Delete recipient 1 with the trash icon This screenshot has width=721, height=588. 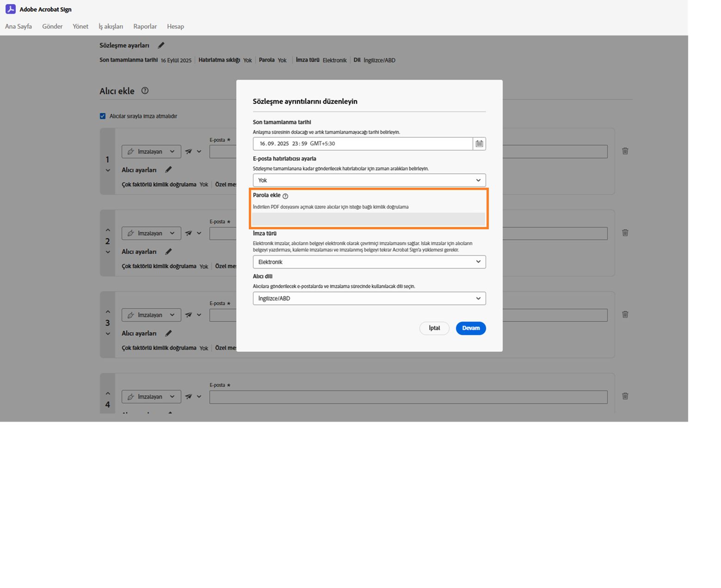pos(625,151)
